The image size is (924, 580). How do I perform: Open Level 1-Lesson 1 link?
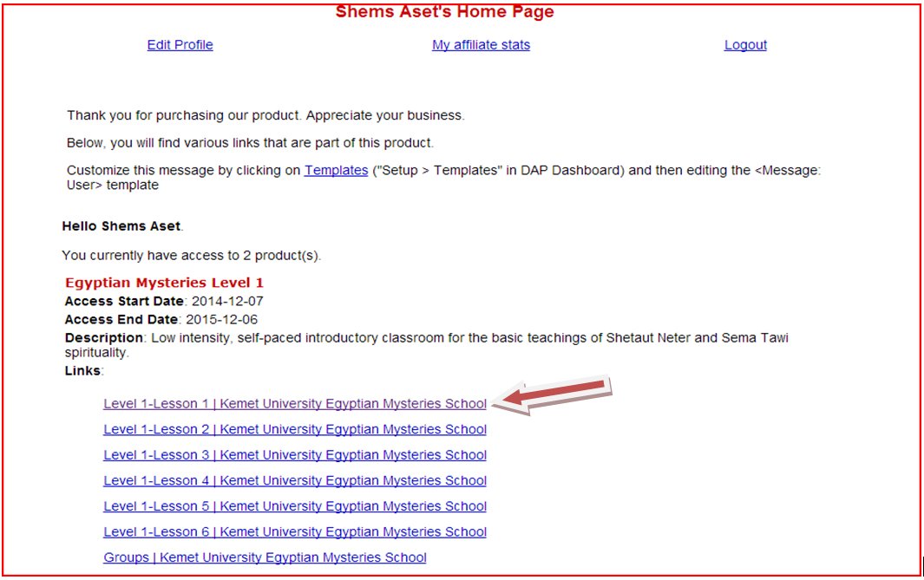click(x=295, y=404)
